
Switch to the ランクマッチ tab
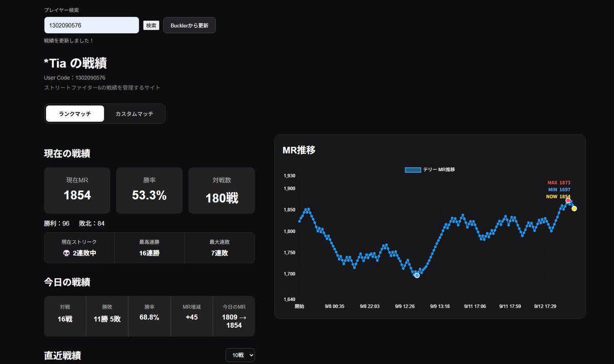(75, 113)
